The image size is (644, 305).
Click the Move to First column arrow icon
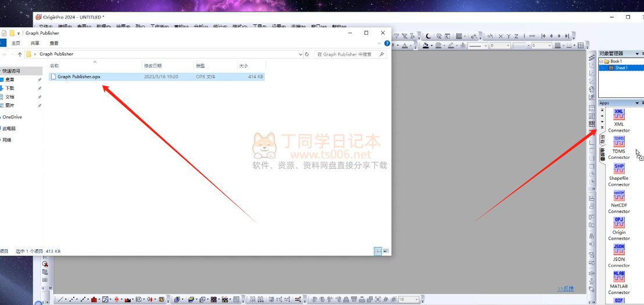pyautogui.click(x=544, y=36)
